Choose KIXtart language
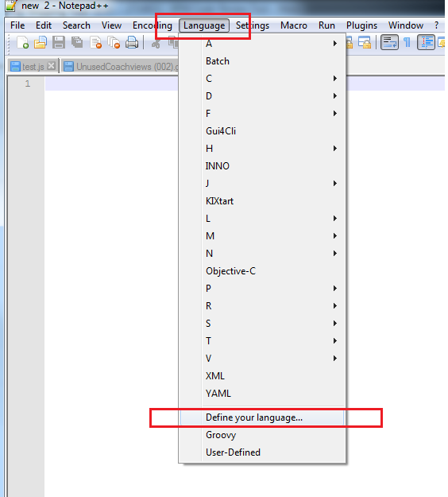Image resolution: width=448 pixels, height=497 pixels. 262,201
